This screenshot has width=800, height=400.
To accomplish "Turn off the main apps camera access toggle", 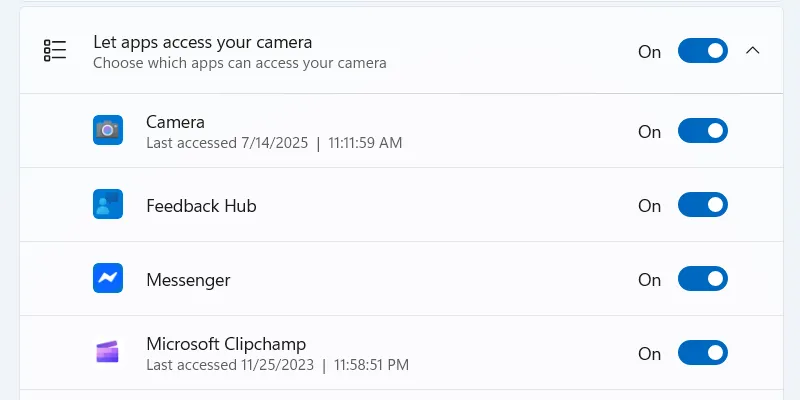I will point(702,51).
